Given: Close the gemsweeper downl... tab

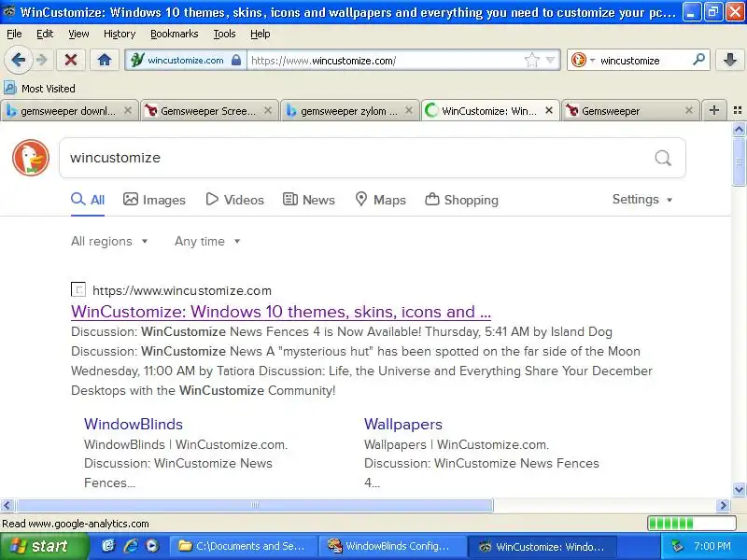Looking at the screenshot, I should pos(128,110).
